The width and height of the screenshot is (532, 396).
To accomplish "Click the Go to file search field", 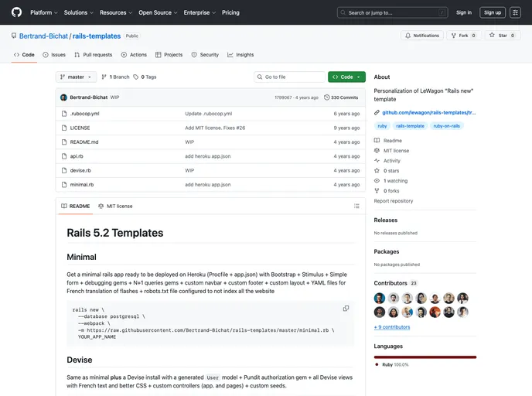I will pos(290,77).
